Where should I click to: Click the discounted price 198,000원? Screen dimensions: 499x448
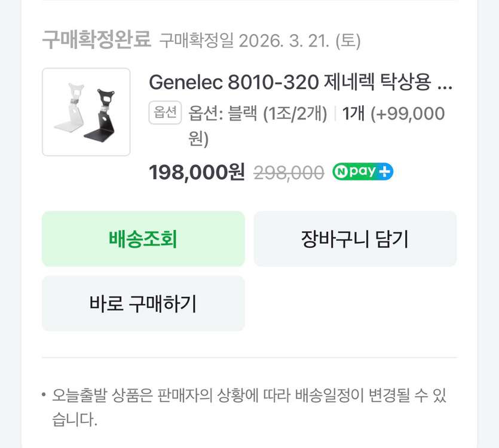(196, 171)
